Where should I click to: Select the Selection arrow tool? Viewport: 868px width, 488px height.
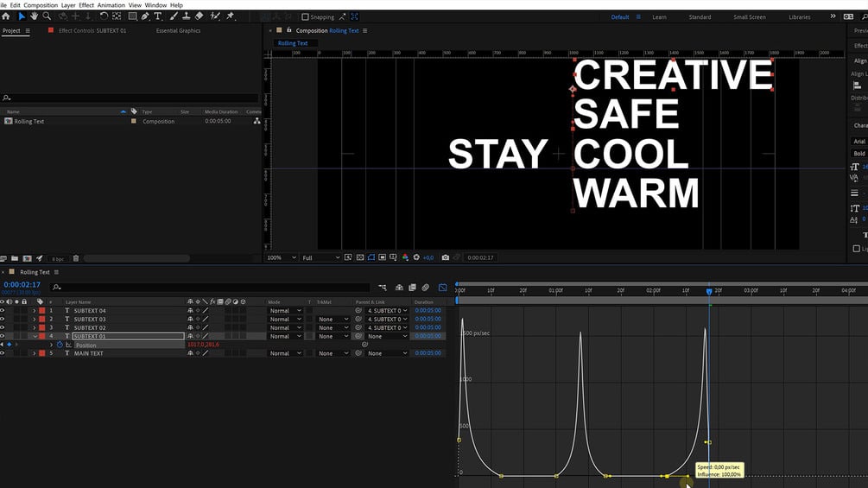pyautogui.click(x=22, y=16)
